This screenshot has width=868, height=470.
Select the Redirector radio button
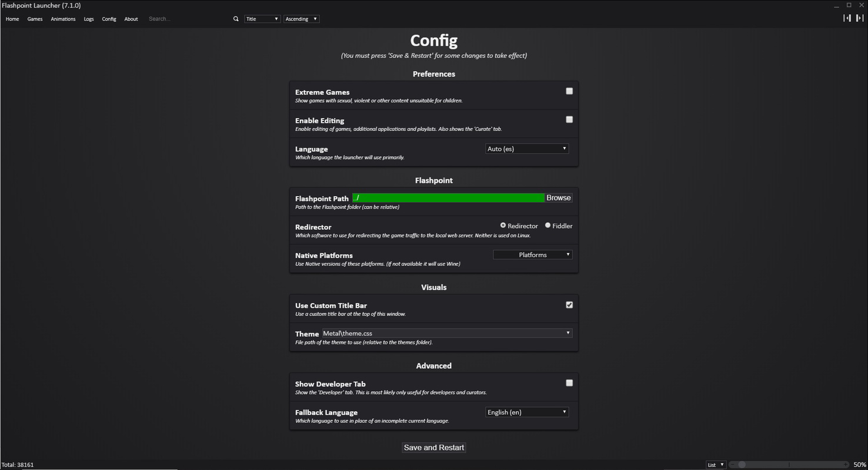(x=503, y=226)
